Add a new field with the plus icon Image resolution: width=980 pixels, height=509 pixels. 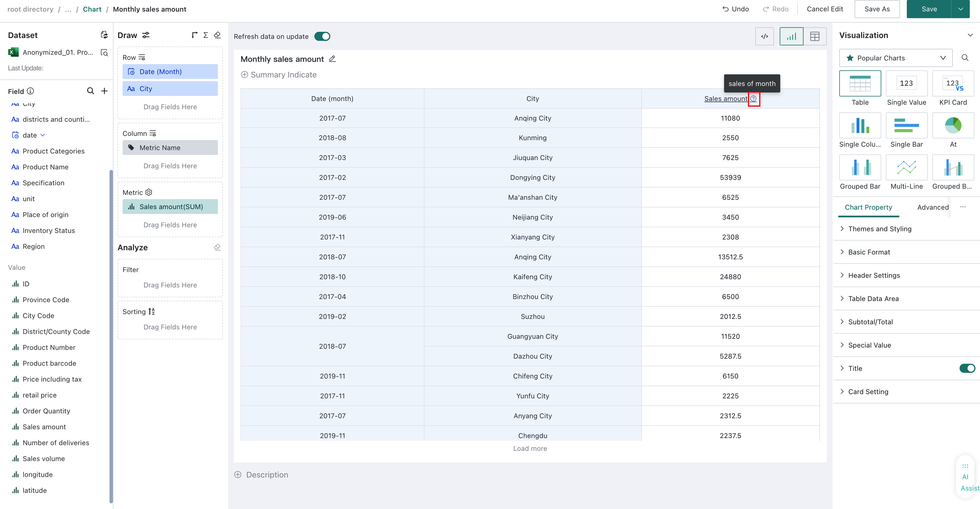(x=104, y=91)
